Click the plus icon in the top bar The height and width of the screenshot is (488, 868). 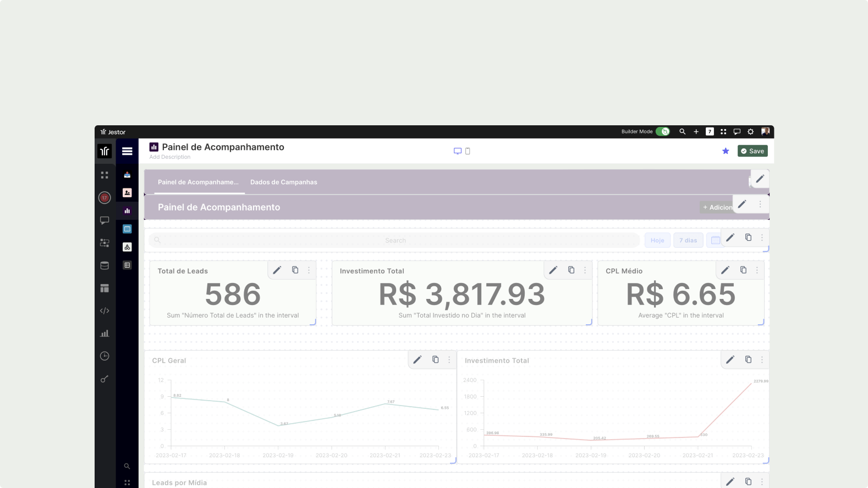coord(696,131)
